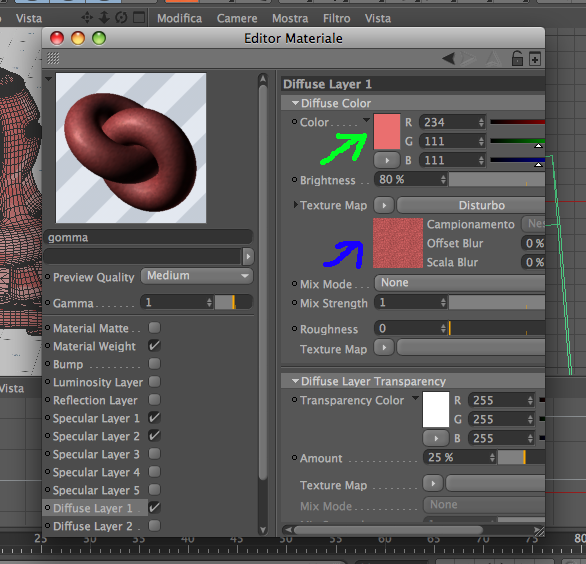Enable the Bump checkbox
The width and height of the screenshot is (586, 564).
(x=154, y=364)
